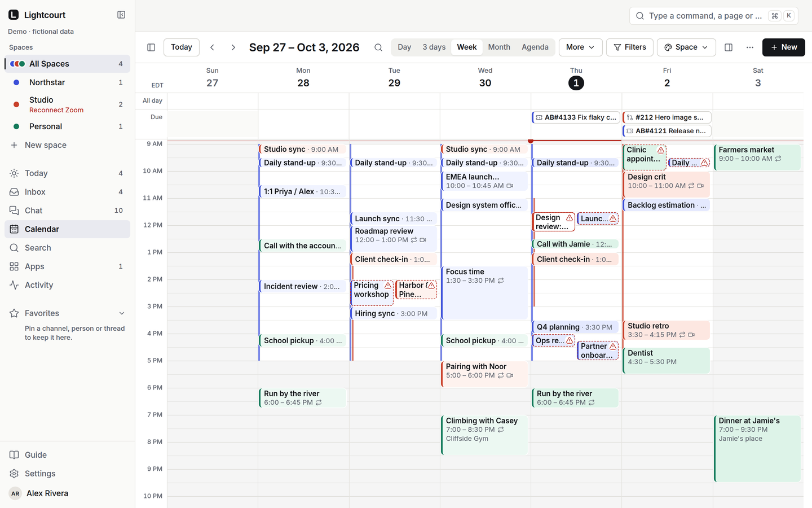Open the #212 Hero image due item

point(667,117)
